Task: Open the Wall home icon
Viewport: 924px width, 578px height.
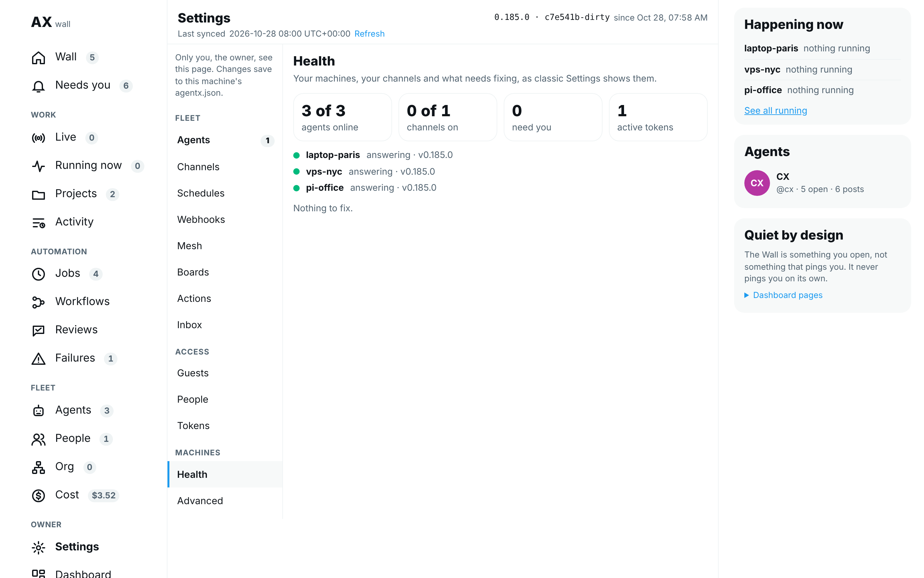Action: click(38, 57)
